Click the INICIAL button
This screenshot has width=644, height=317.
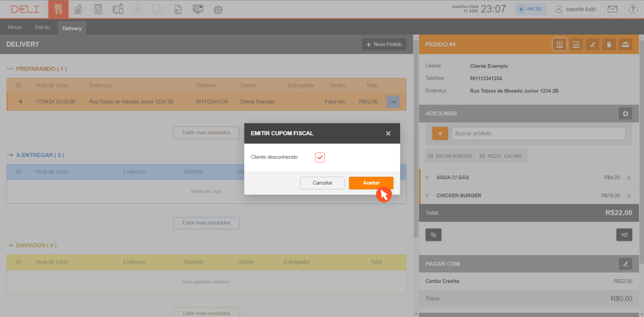[x=530, y=9]
